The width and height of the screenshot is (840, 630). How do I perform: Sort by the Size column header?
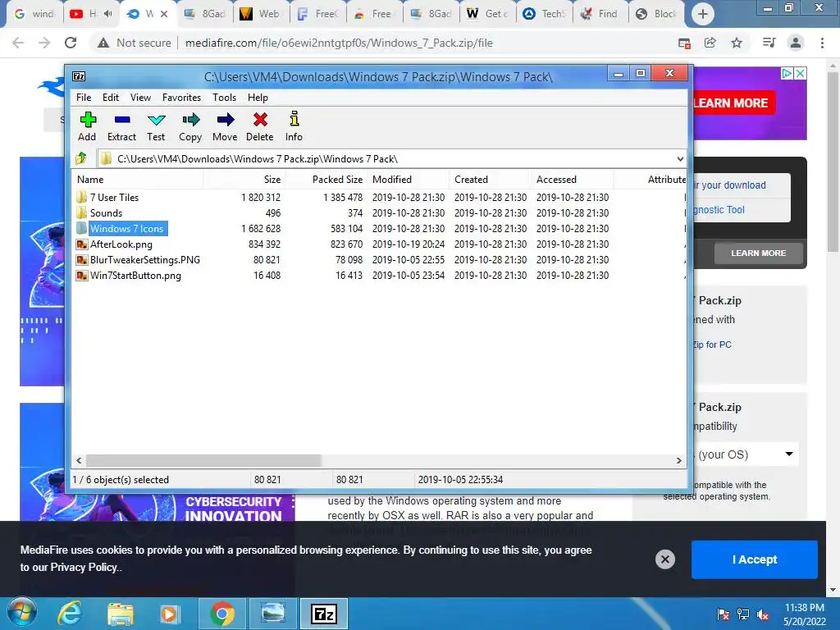coord(244,180)
